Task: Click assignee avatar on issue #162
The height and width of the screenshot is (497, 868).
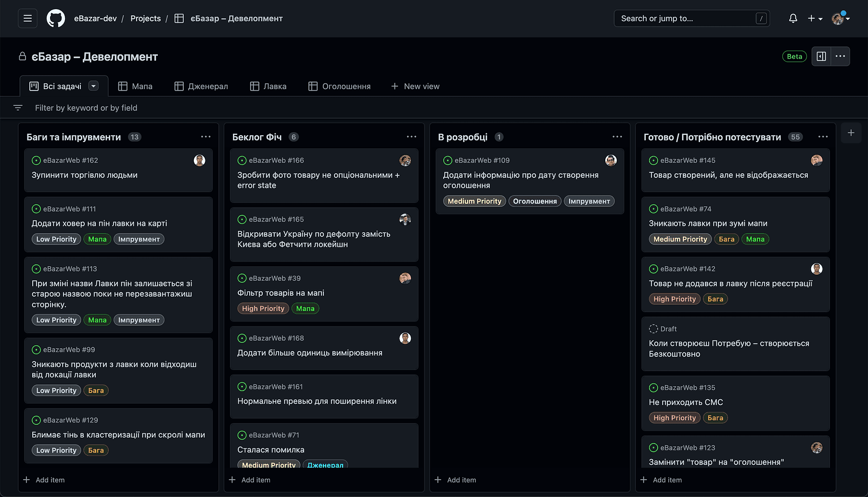Action: (x=199, y=160)
